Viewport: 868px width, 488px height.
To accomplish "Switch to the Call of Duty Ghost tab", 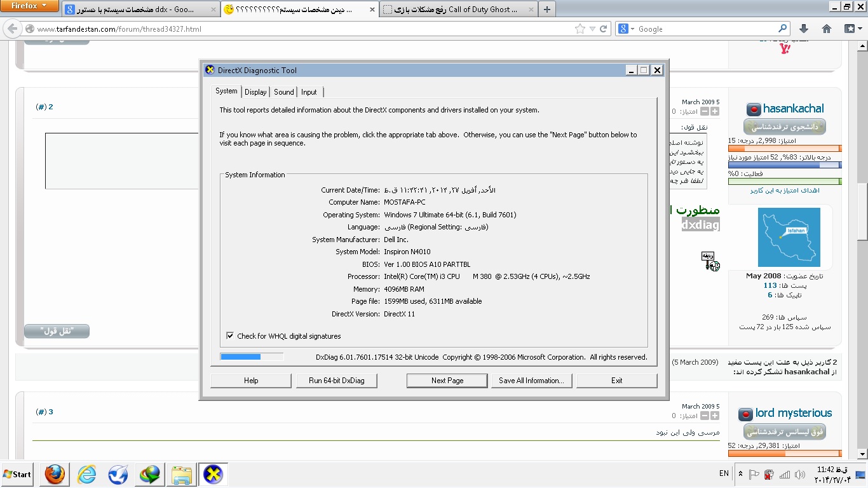I will coord(458,10).
